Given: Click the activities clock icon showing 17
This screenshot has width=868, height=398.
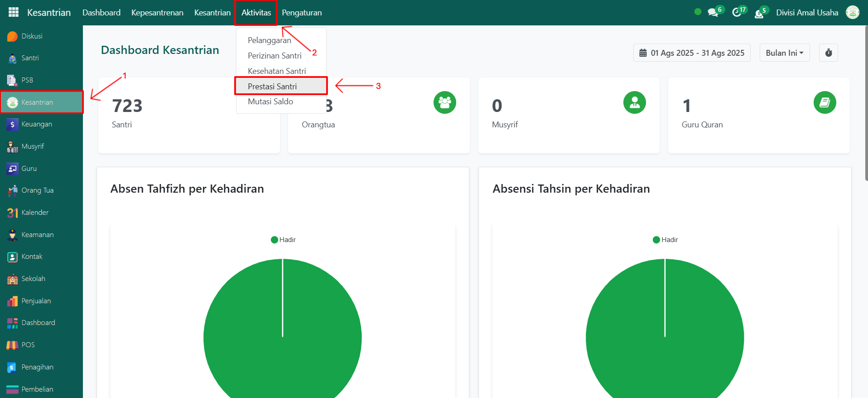Looking at the screenshot, I should (737, 13).
